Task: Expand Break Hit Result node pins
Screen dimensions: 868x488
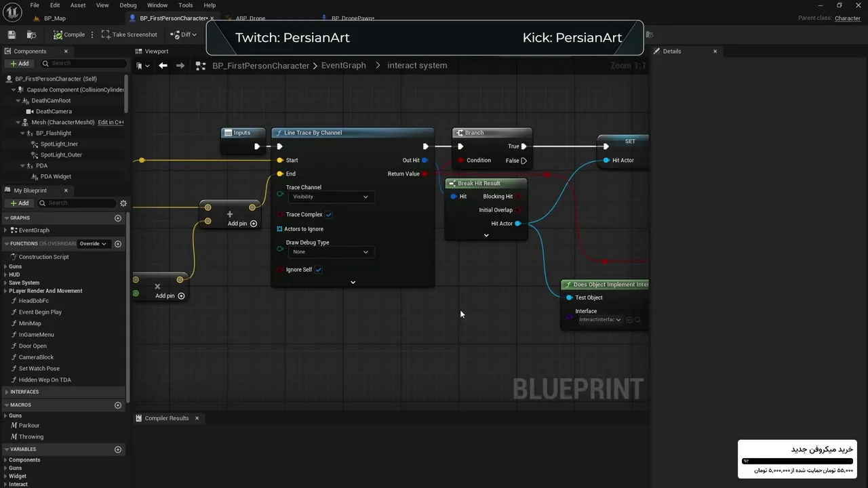Action: coord(486,236)
